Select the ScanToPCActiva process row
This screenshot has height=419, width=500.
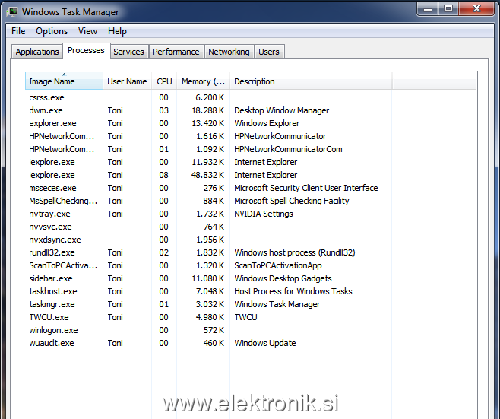250,266
